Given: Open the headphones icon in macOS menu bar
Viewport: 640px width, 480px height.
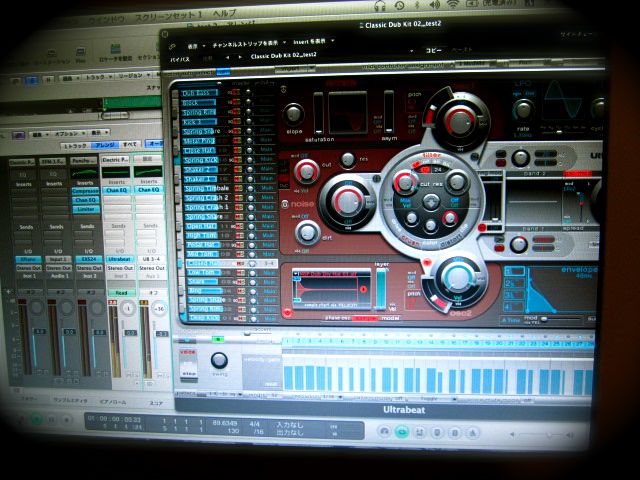Looking at the screenshot, I should tap(380, 6).
